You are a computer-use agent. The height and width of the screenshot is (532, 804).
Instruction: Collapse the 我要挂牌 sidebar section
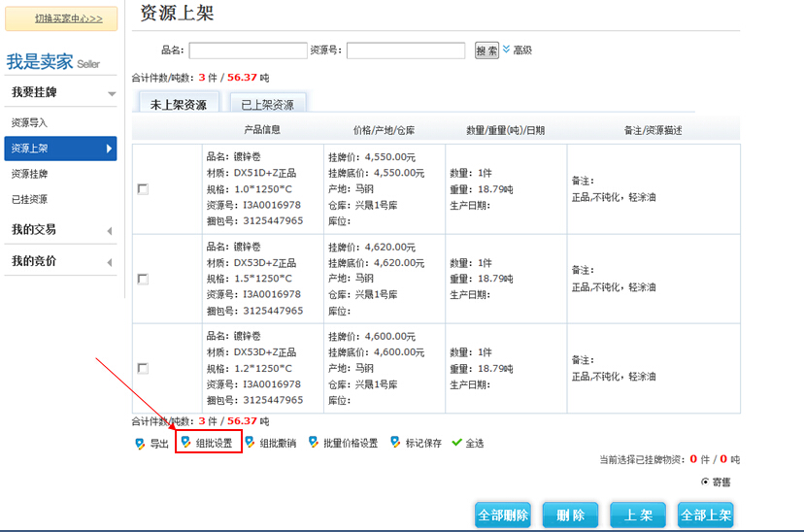pos(112,94)
